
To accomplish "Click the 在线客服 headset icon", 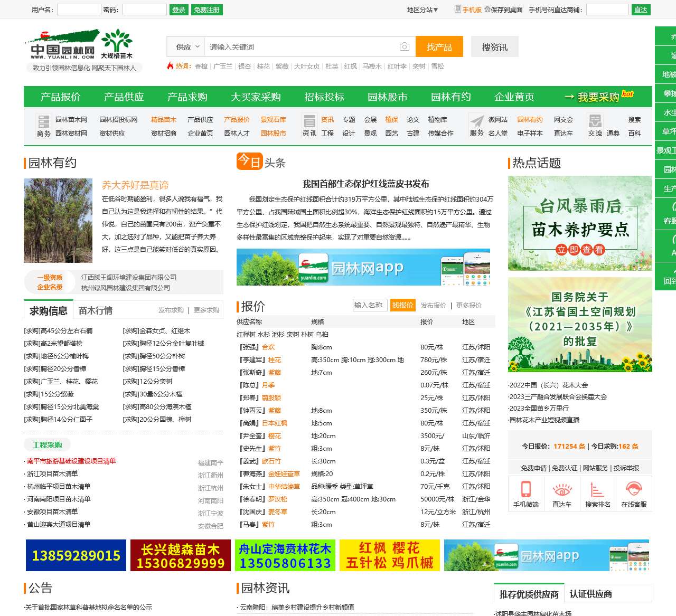I will tap(634, 489).
